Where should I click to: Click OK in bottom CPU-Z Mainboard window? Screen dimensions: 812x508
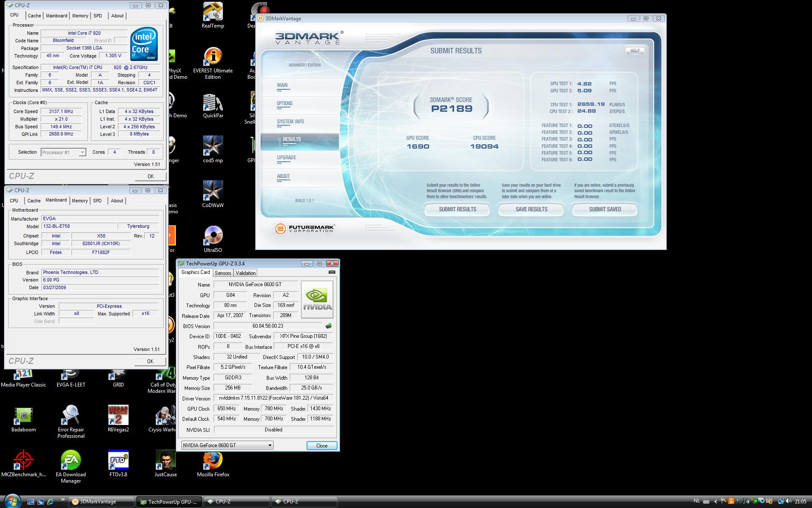(150, 361)
